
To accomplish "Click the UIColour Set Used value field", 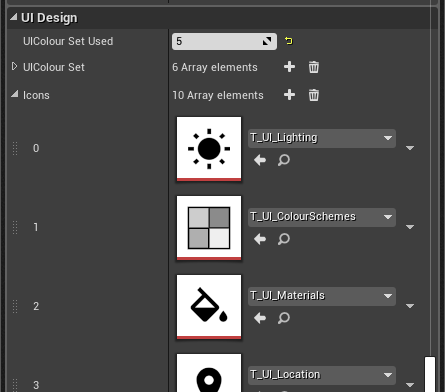I will [224, 41].
